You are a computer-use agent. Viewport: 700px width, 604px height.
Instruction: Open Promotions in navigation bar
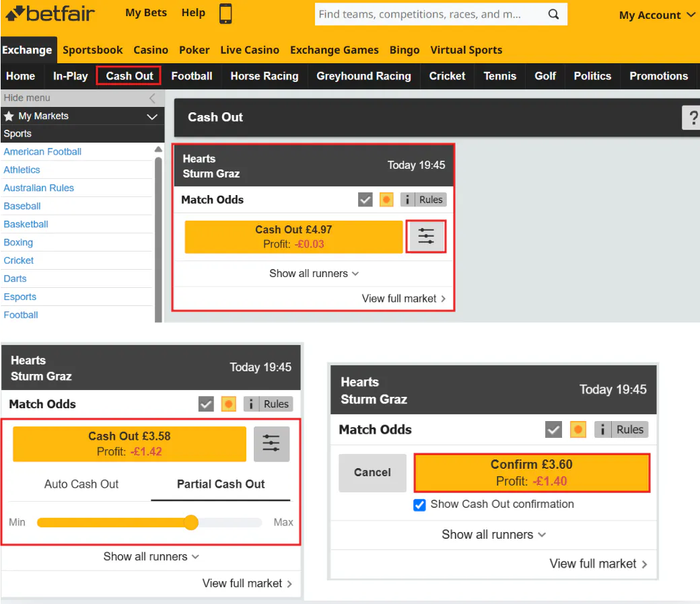658,76
